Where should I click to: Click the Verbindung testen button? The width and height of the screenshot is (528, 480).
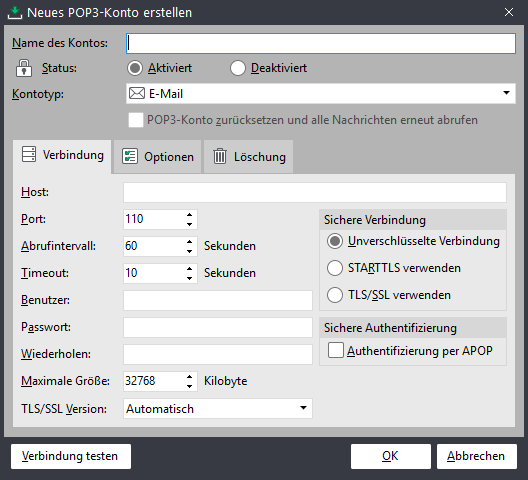[x=71, y=456]
